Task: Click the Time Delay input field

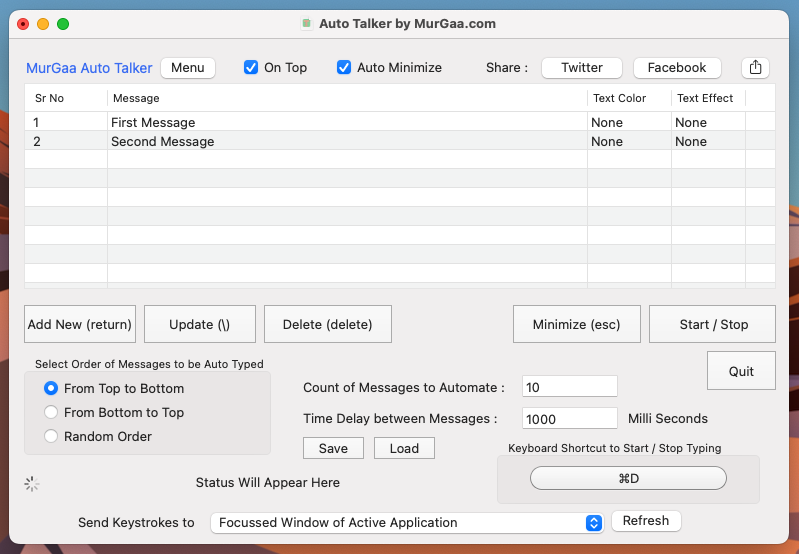Action: coord(570,418)
